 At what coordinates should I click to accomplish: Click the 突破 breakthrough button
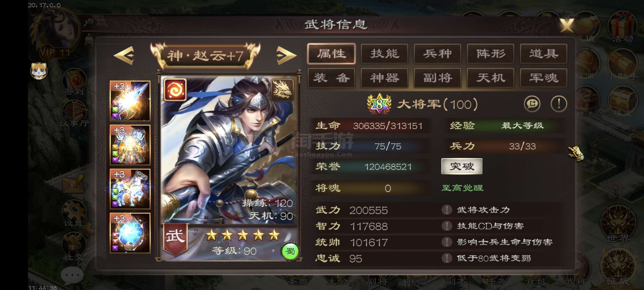click(462, 166)
